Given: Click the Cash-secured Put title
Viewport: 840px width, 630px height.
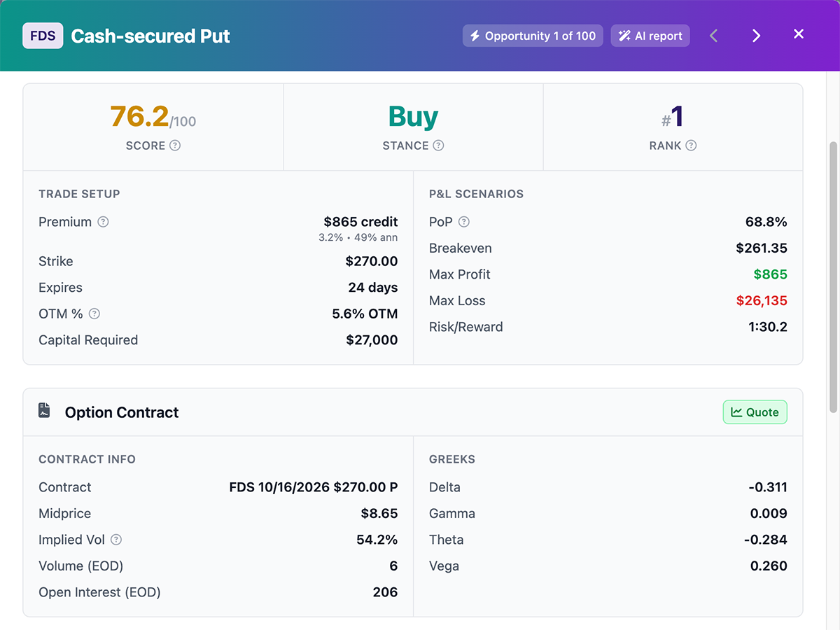Looking at the screenshot, I should click(x=150, y=36).
